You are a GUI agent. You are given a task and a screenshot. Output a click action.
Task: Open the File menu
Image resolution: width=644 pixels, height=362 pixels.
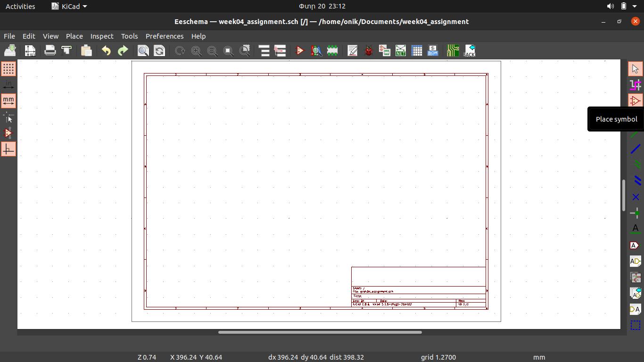[x=9, y=36]
